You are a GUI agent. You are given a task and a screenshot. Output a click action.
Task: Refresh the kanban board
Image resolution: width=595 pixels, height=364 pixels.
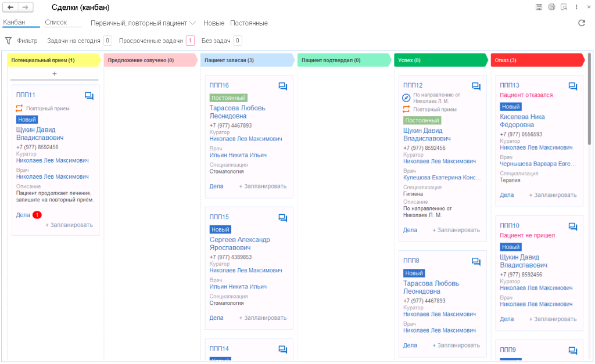pos(581,23)
